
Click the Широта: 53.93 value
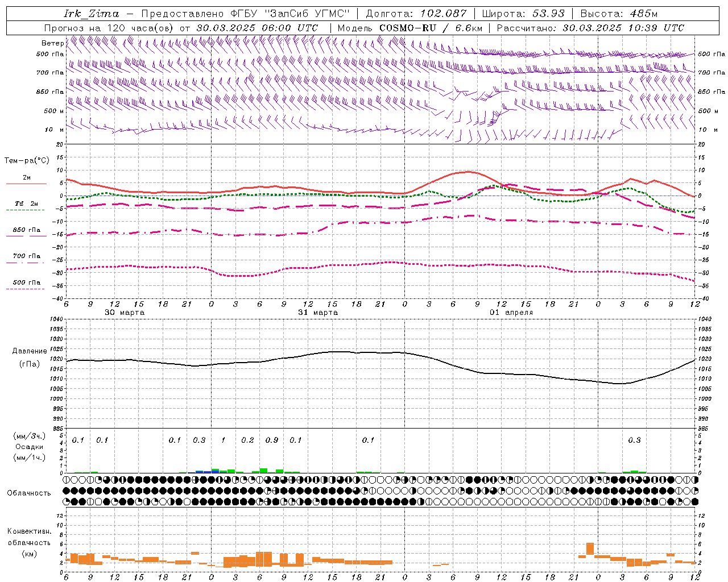(524, 14)
